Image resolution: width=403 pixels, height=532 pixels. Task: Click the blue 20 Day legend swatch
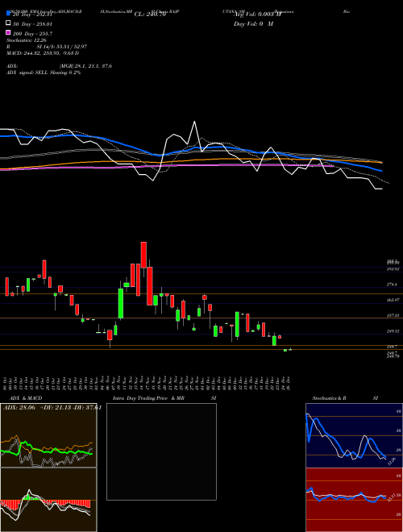8,14
